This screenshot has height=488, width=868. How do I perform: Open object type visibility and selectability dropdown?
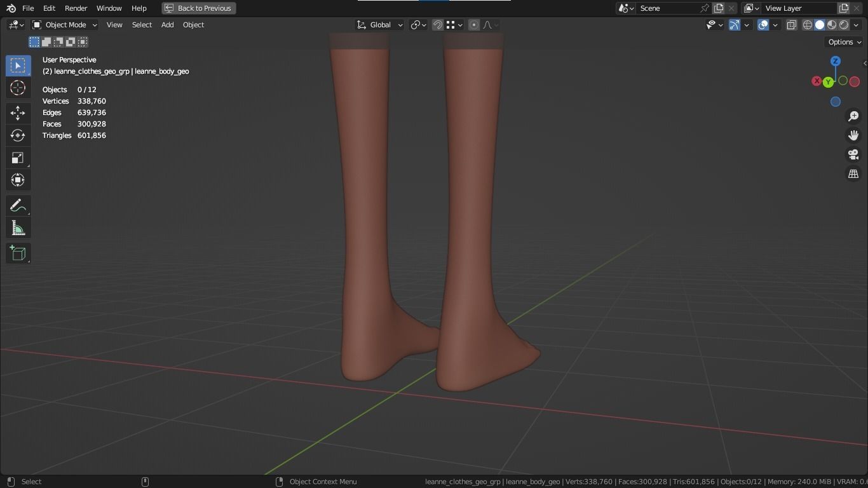715,25
